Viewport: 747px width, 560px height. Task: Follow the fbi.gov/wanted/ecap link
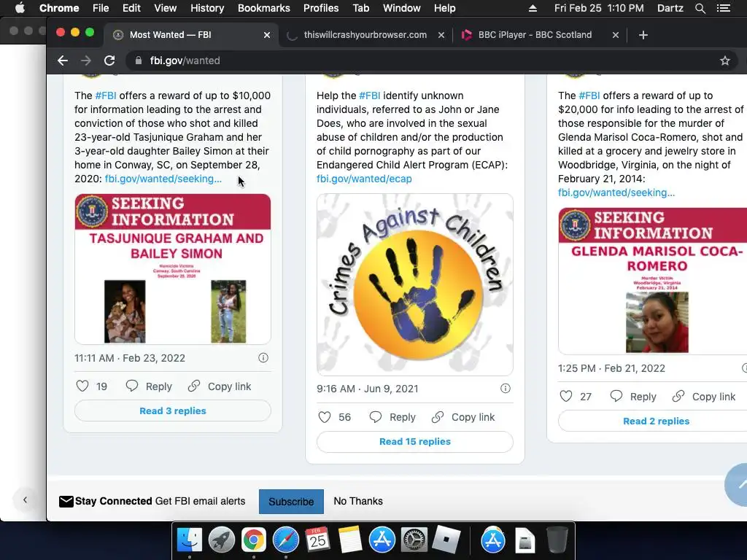(364, 179)
